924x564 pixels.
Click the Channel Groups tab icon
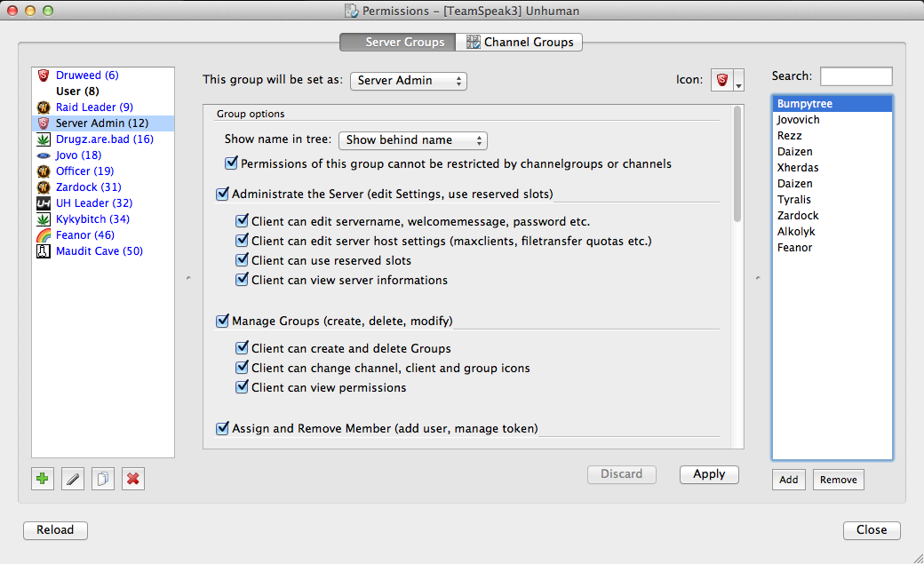pyautogui.click(x=474, y=42)
